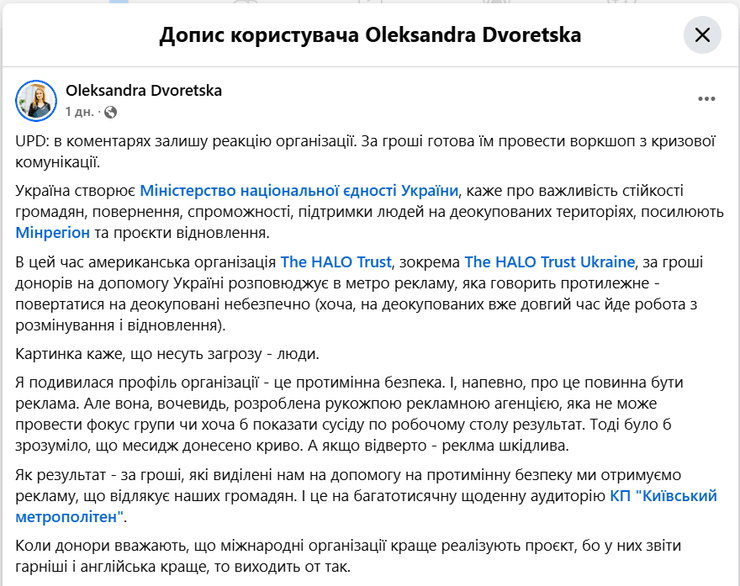740x586 pixels.
Task: Click Oleksandra Dvoretska's profile picture
Action: [x=36, y=100]
